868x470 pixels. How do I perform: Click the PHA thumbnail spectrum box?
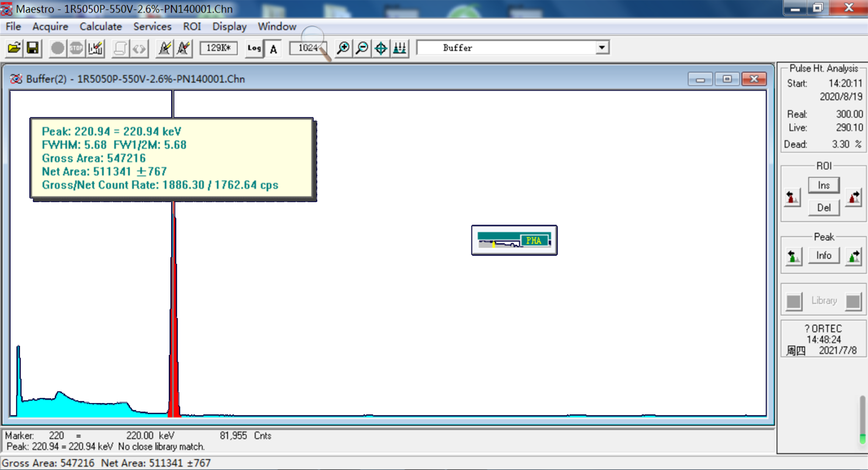pyautogui.click(x=514, y=240)
